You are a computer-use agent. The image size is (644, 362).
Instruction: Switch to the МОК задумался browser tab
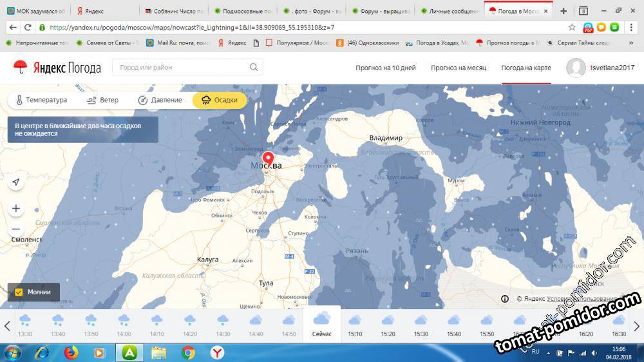(x=35, y=11)
